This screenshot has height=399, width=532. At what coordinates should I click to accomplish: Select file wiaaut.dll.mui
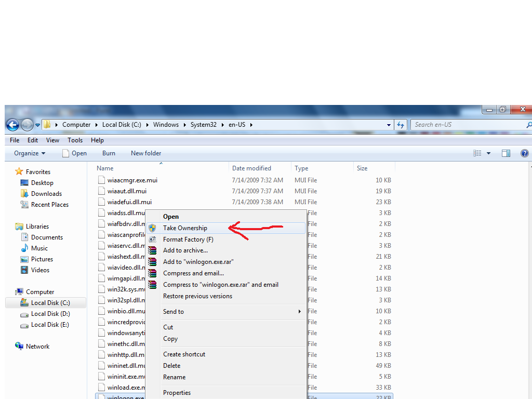point(127,191)
